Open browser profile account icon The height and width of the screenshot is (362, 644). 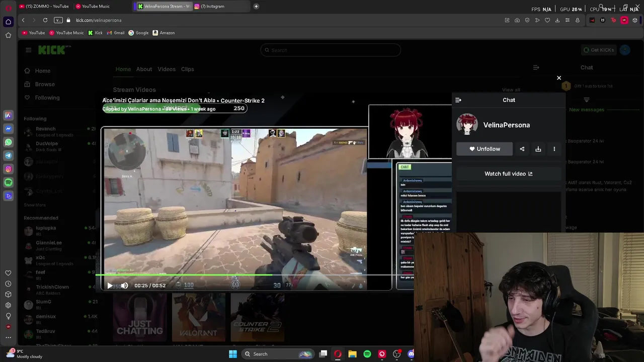click(578, 20)
